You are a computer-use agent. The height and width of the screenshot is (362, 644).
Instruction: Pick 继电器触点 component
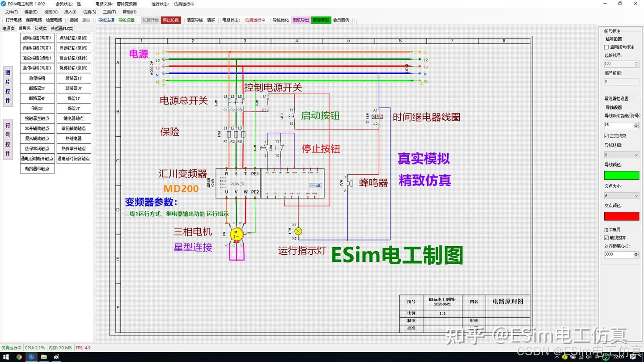74,118
